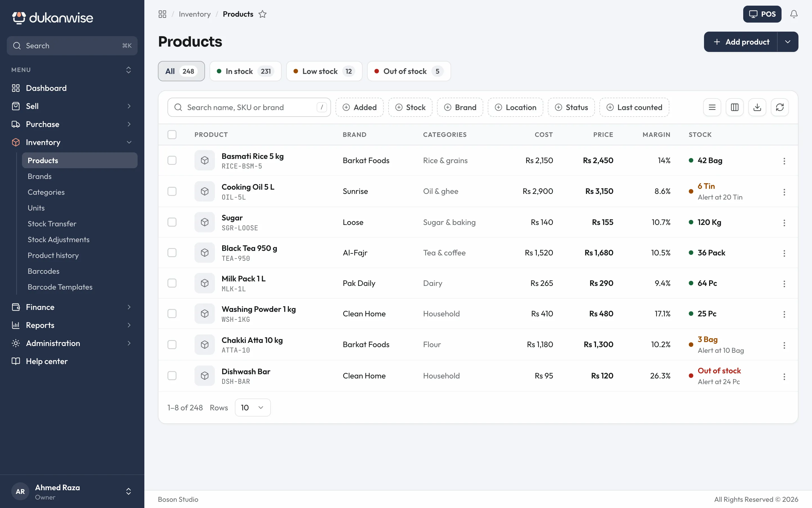Check the Dishwash Bar row
812x508 pixels.
[x=172, y=376]
